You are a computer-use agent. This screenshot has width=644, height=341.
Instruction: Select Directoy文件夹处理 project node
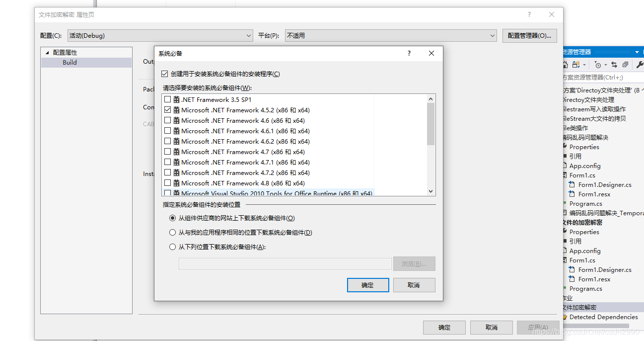[x=588, y=99]
